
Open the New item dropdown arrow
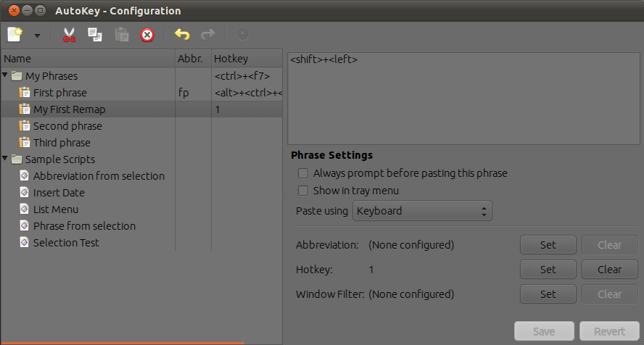point(38,36)
